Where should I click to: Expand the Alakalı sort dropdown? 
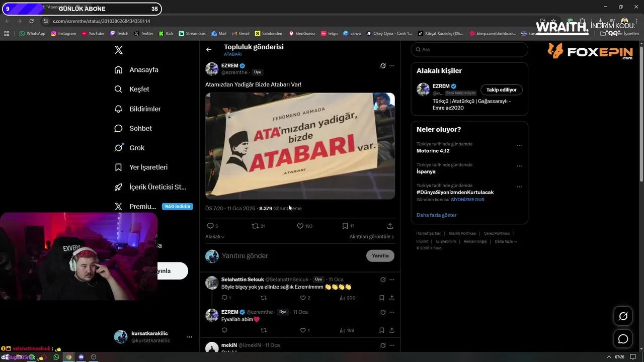pyautogui.click(x=215, y=237)
